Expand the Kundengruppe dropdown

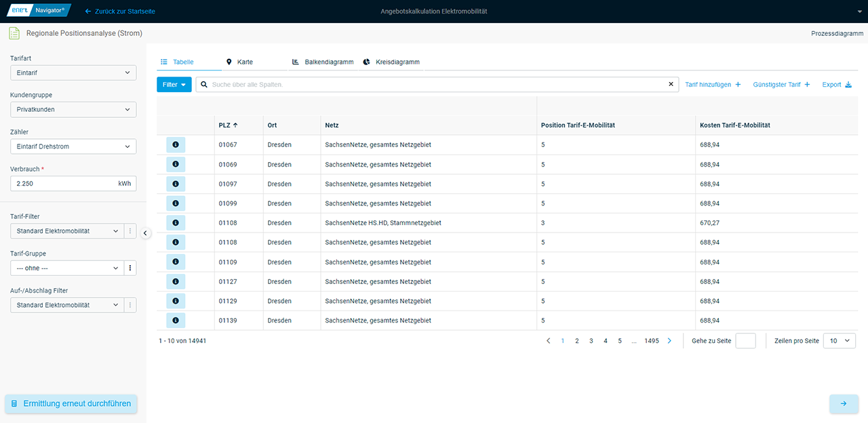click(x=73, y=110)
